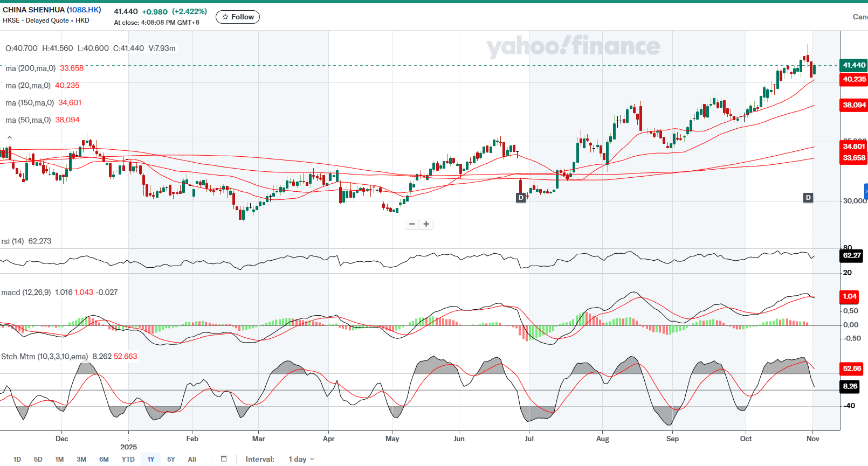Click the Stch Mtm indicator label

pos(45,357)
